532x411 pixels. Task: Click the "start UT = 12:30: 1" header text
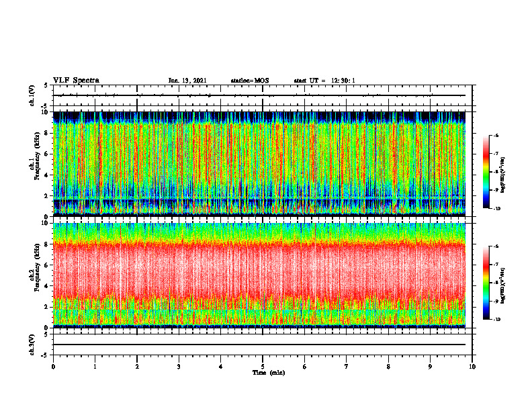(x=324, y=81)
